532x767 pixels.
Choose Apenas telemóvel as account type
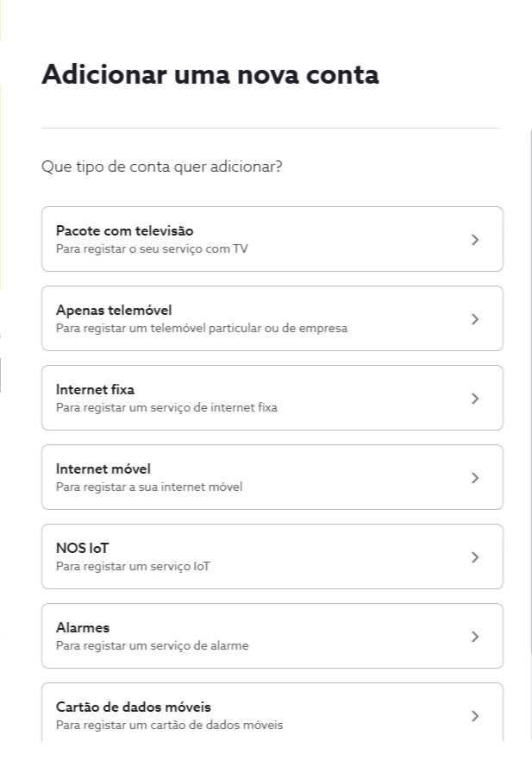(114, 311)
